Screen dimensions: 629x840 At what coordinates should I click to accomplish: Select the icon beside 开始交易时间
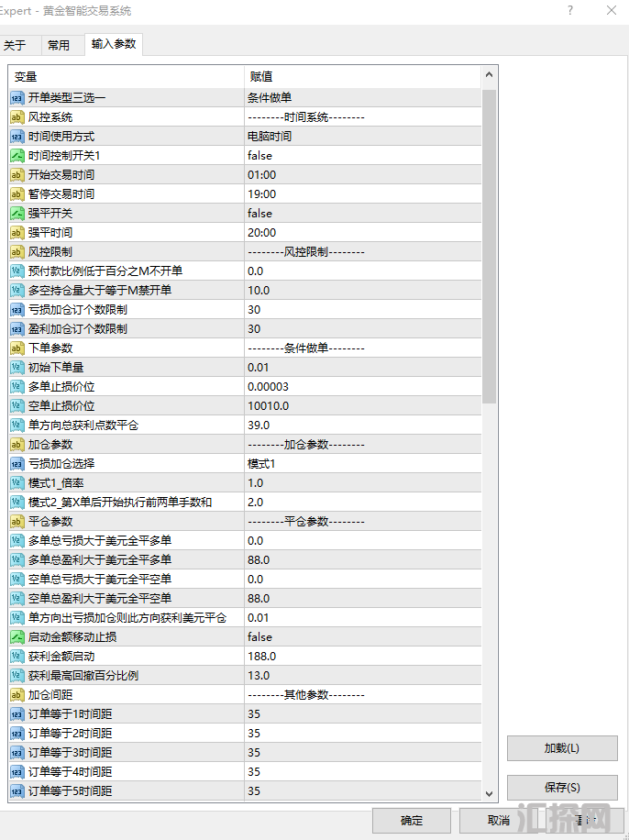tap(17, 175)
